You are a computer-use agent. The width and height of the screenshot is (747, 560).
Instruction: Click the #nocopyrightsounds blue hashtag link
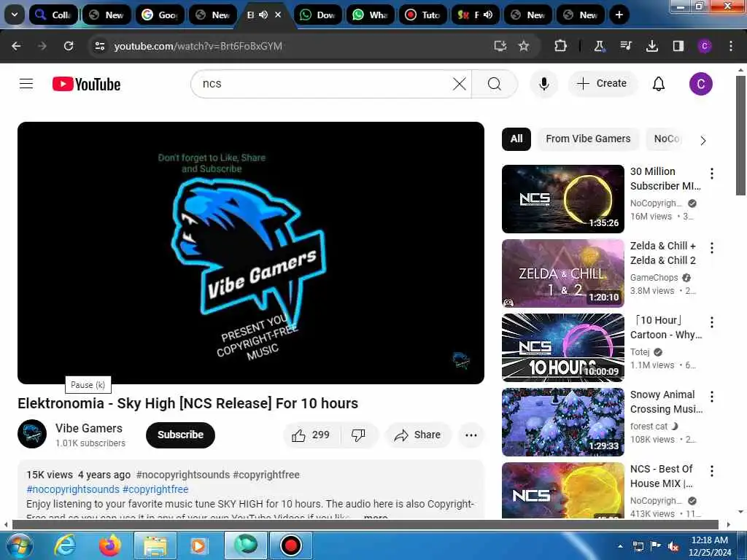[73, 489]
